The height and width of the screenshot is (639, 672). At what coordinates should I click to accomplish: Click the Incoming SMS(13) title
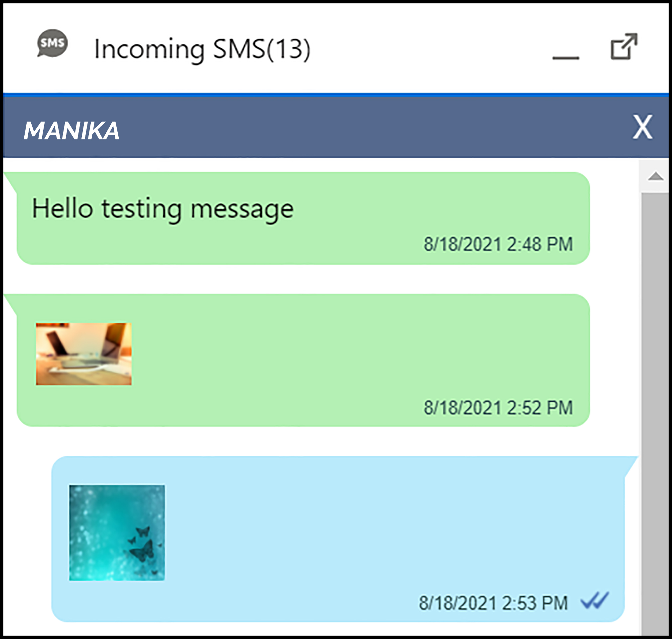(202, 49)
